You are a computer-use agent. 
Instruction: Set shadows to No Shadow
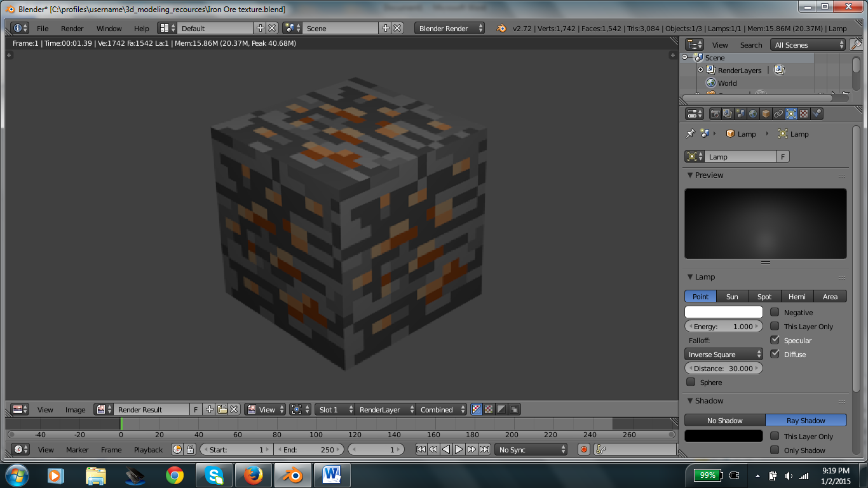[724, 420]
